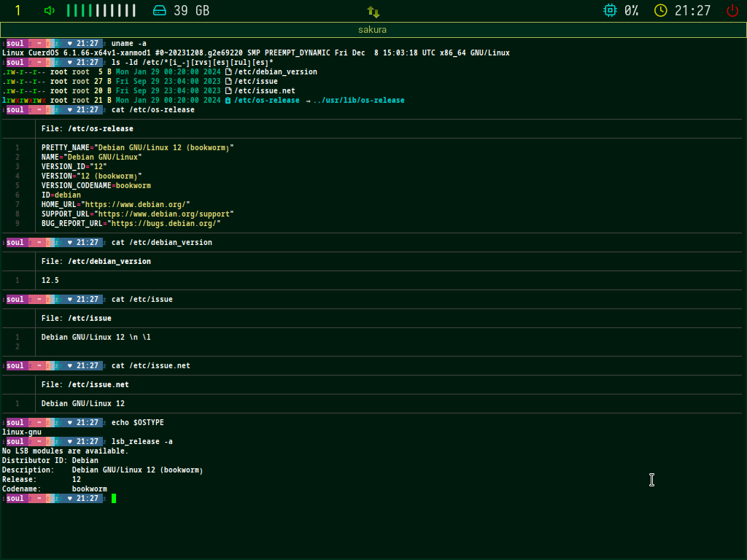
Task: Click the linux-gnu output line
Action: (21, 432)
